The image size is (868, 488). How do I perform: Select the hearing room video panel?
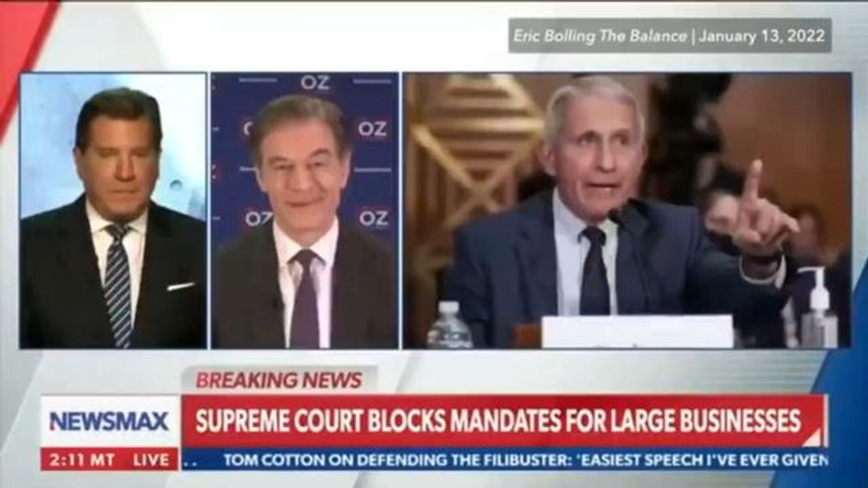pos(627,210)
